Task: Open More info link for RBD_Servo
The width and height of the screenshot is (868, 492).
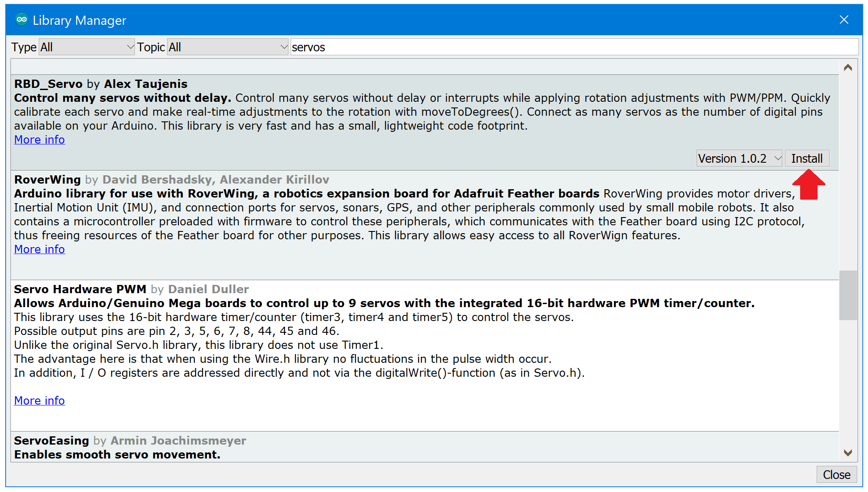Action: (x=40, y=140)
